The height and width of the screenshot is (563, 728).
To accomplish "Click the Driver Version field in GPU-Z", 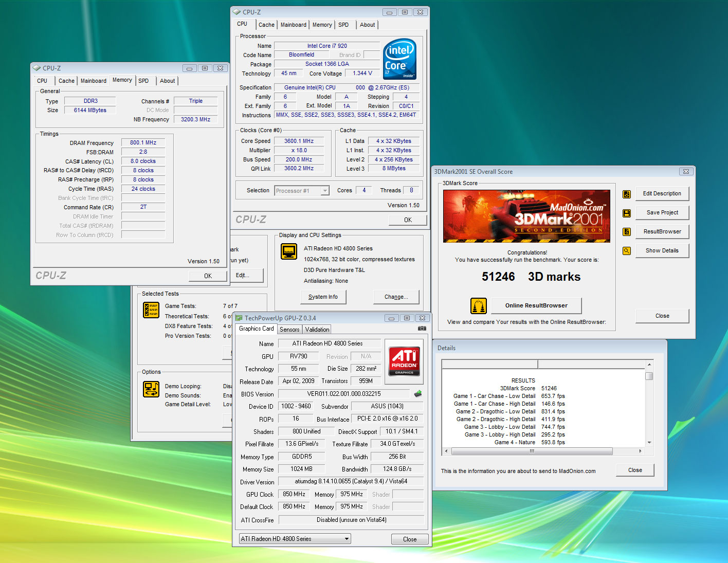I will (x=351, y=482).
